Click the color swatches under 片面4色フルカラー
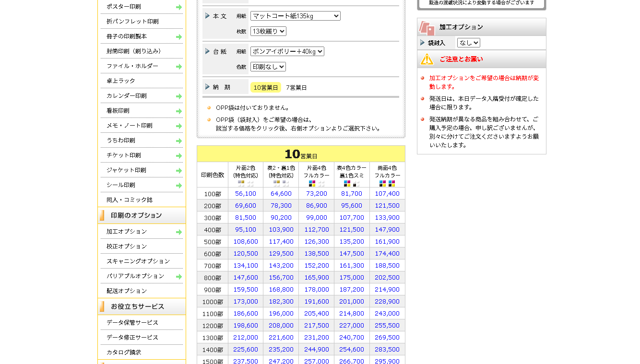 [316, 183]
